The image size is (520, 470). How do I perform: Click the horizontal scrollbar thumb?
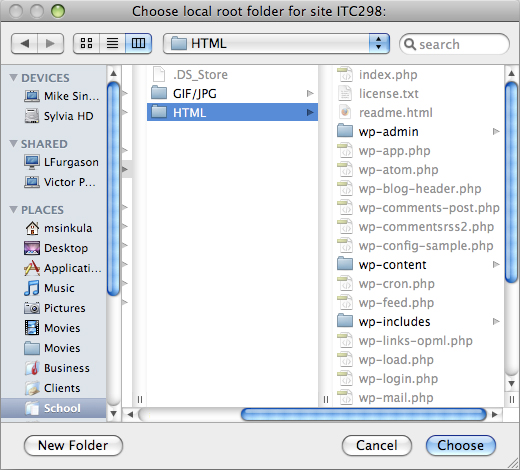(x=363, y=415)
